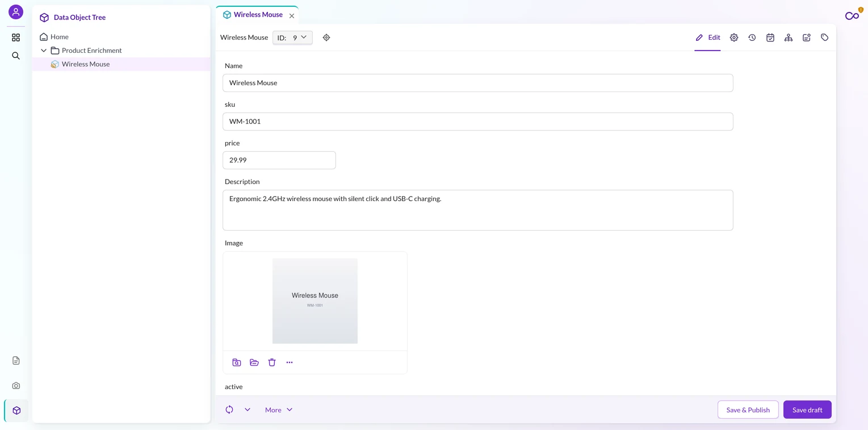
Task: Click the Wireless Mouse breadcrumb label
Action: tap(244, 37)
